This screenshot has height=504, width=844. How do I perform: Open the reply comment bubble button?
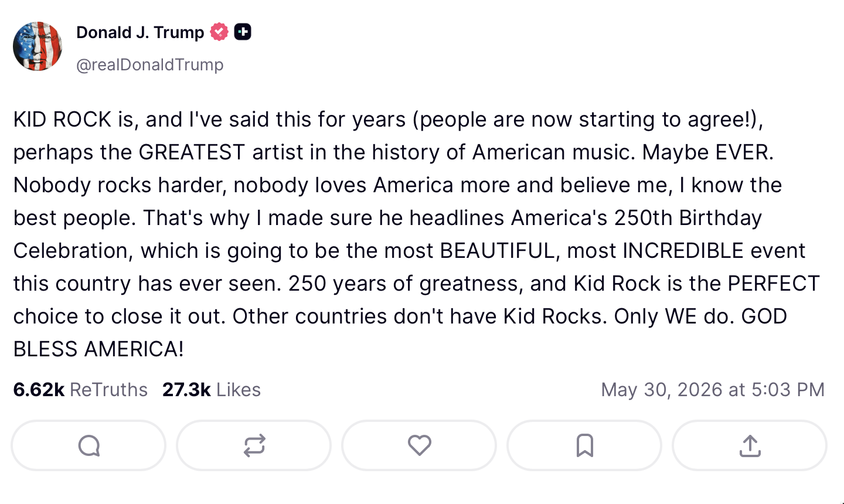[x=89, y=445]
